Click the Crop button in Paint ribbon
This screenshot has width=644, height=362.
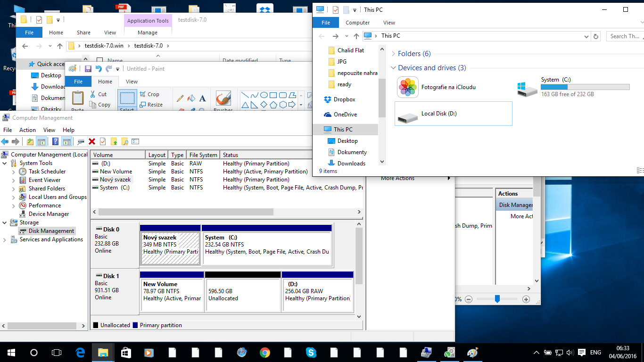(149, 94)
